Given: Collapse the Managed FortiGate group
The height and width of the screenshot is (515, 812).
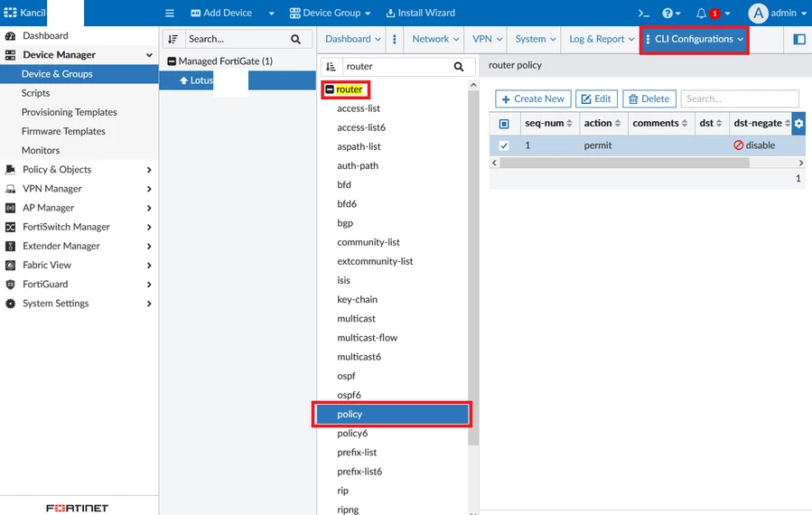Looking at the screenshot, I should pyautogui.click(x=172, y=61).
